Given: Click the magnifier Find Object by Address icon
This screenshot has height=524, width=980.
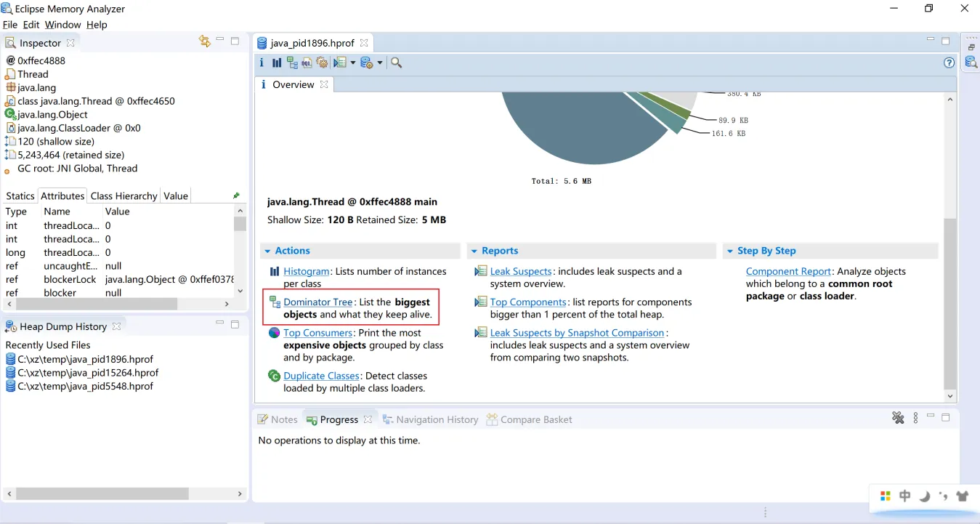Looking at the screenshot, I should (x=396, y=63).
